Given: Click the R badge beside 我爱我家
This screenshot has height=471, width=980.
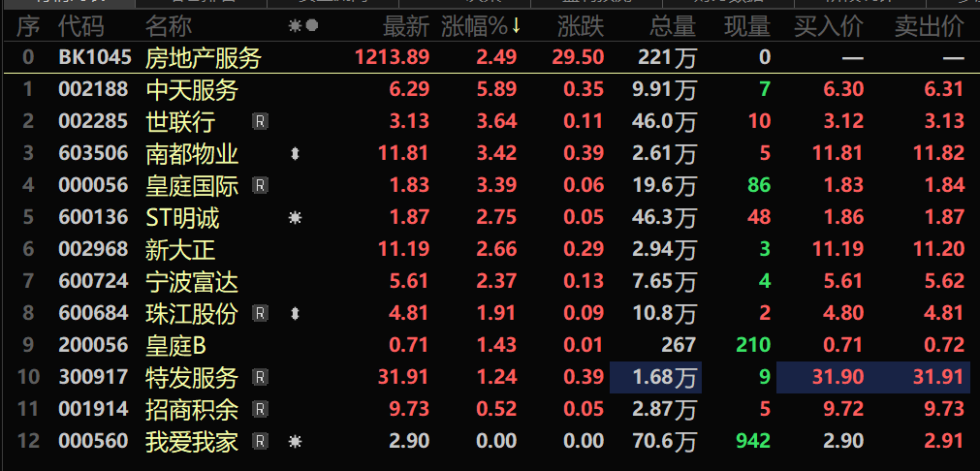Looking at the screenshot, I should tap(260, 442).
